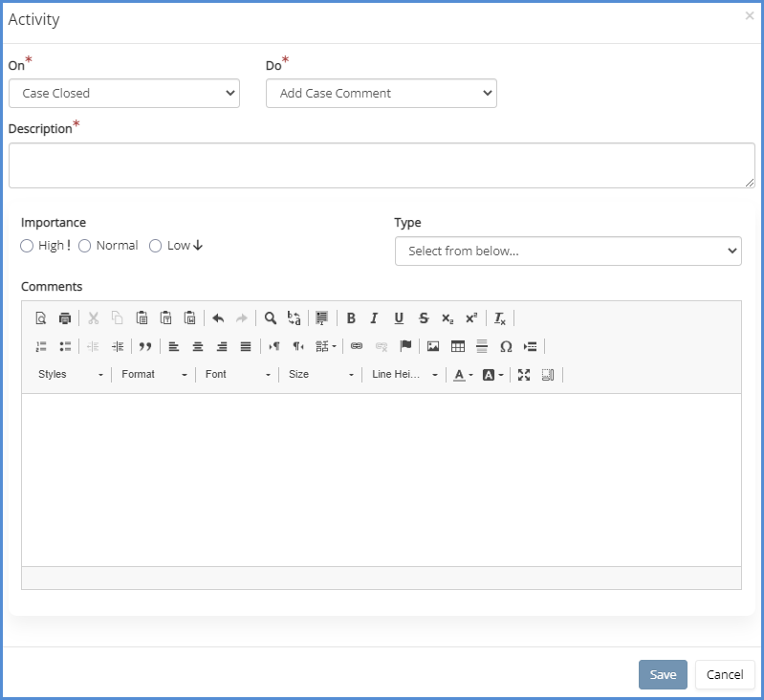The image size is (764, 700).
Task: Choose the Low importance option
Action: 156,246
